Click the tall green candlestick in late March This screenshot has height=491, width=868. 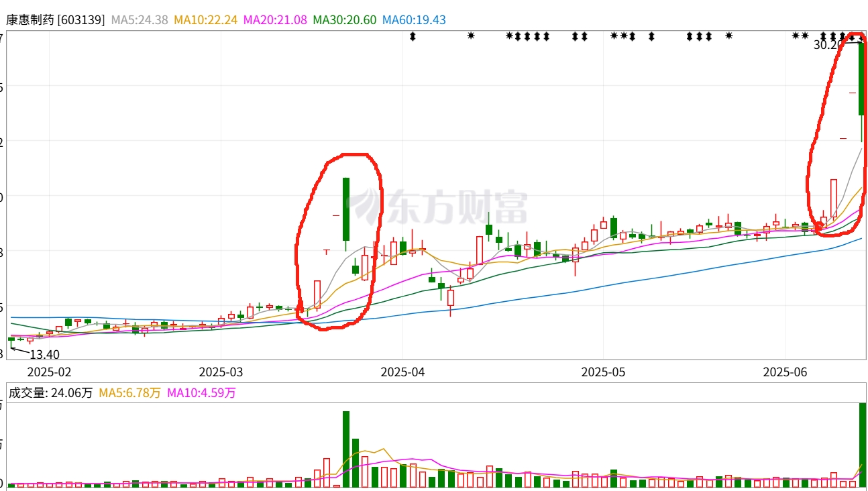pyautogui.click(x=346, y=209)
